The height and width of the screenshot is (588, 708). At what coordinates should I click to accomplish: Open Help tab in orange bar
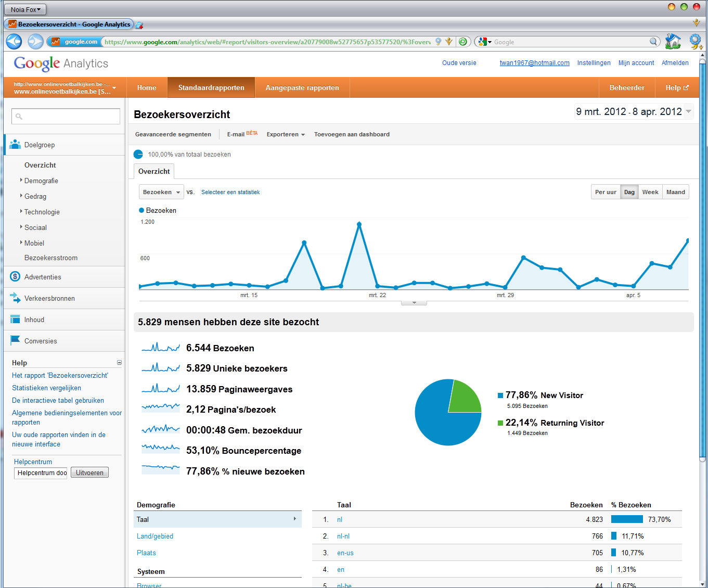point(677,87)
